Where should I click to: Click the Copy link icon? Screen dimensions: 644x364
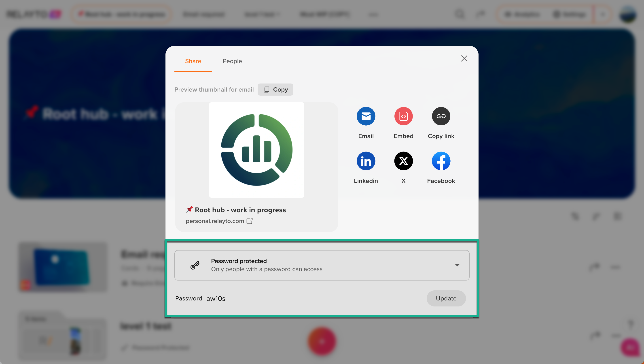tap(441, 116)
